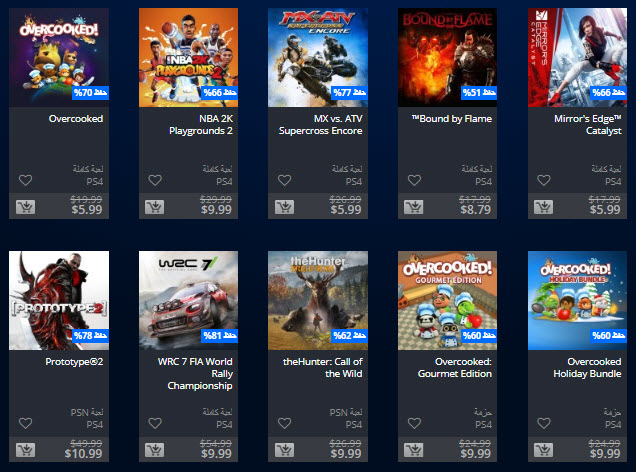
Task: Add Overcooked to cart
Action: click(x=26, y=207)
